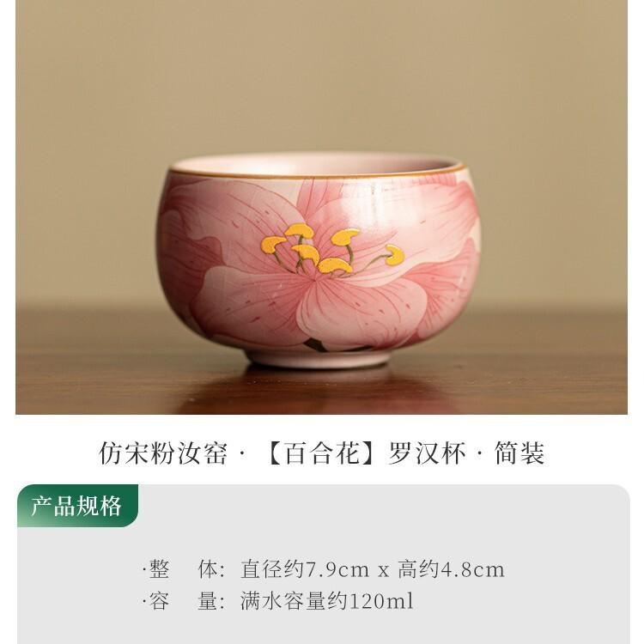The height and width of the screenshot is (644, 644).
Task: Open the pink lily teacup product photo
Action: click(x=322, y=207)
